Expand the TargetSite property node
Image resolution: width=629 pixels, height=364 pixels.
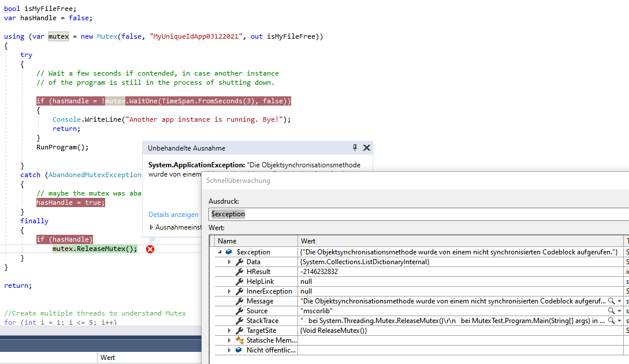[x=229, y=331]
